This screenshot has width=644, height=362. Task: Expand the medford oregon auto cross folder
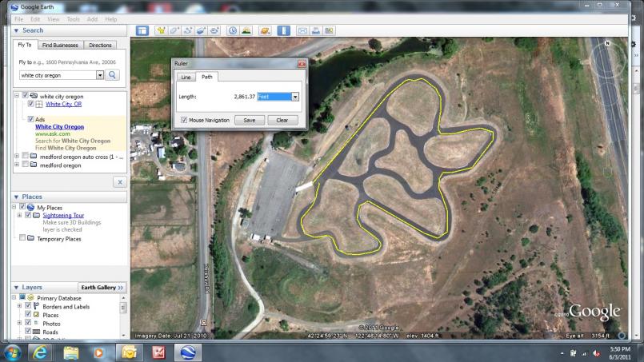pos(18,156)
